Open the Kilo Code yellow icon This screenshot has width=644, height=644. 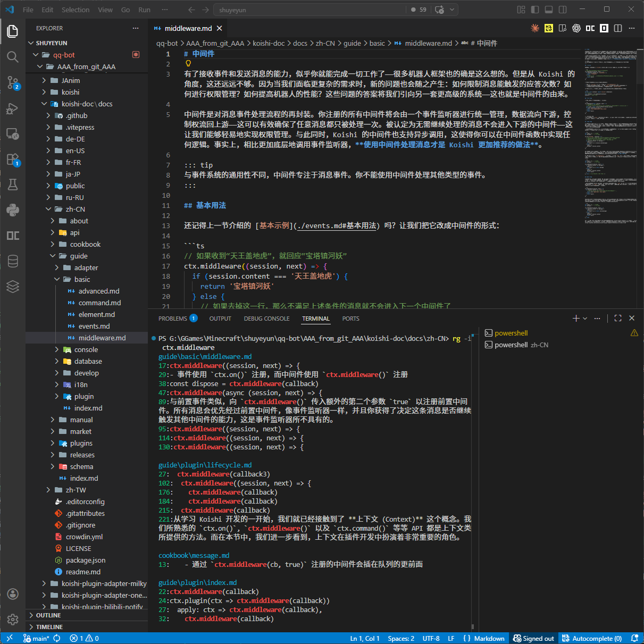point(549,28)
